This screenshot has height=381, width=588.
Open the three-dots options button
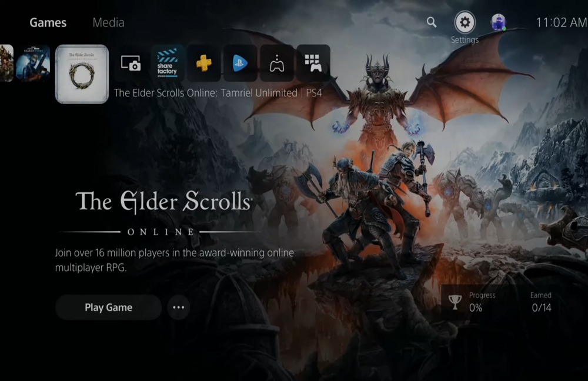coord(179,307)
